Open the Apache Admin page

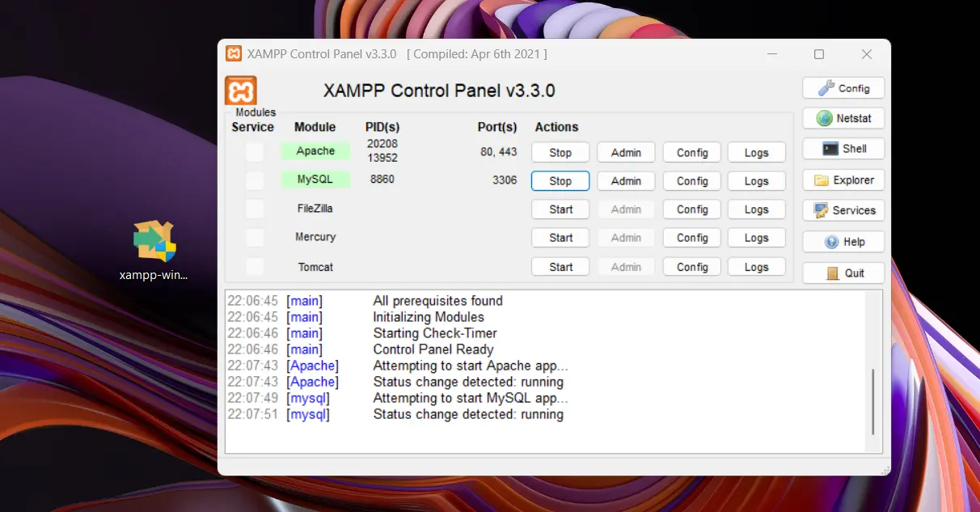(626, 153)
